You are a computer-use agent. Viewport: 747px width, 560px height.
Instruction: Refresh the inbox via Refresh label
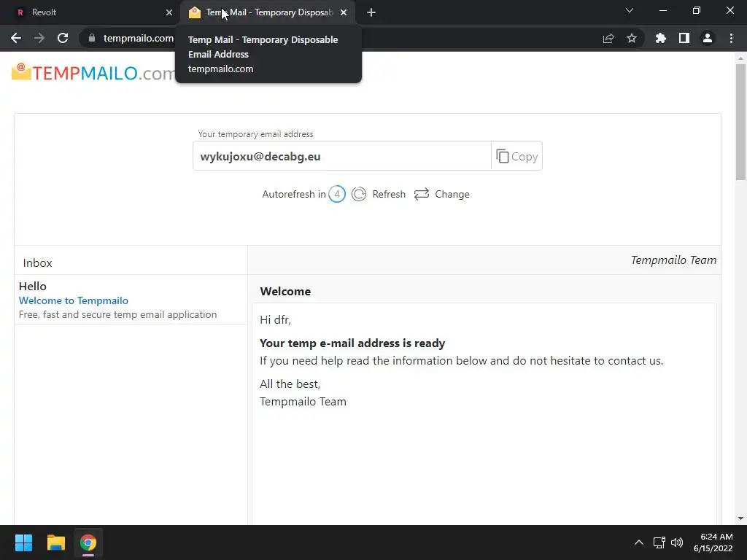(389, 194)
